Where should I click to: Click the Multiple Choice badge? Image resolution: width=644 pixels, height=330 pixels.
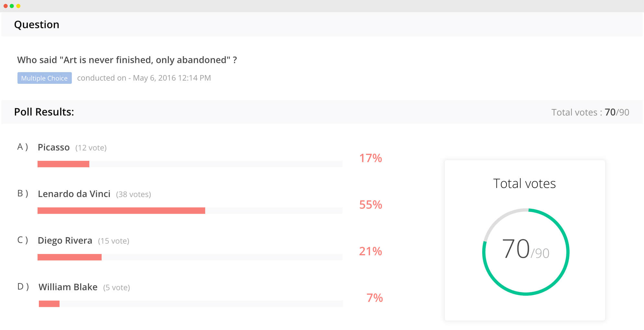coord(44,78)
